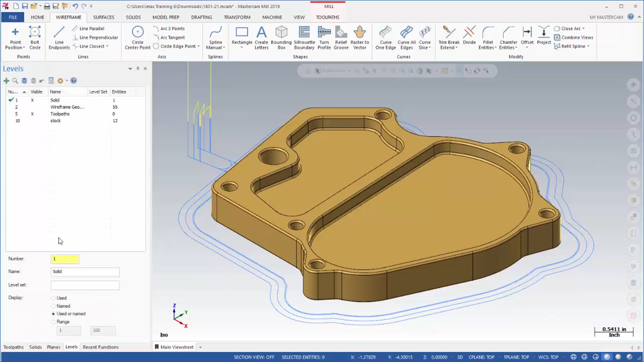The height and width of the screenshot is (362, 644).
Task: Select the Curve Slice tool
Action: point(425,38)
